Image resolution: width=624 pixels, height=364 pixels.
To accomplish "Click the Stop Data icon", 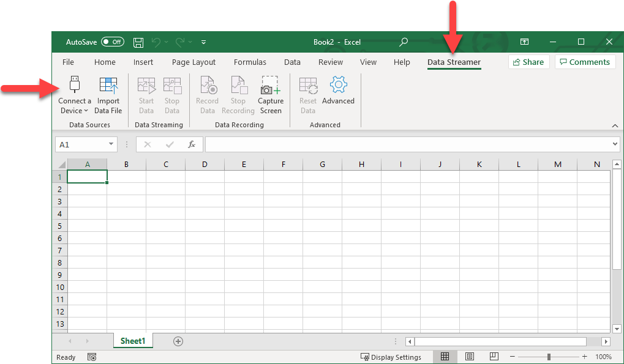I will (172, 85).
